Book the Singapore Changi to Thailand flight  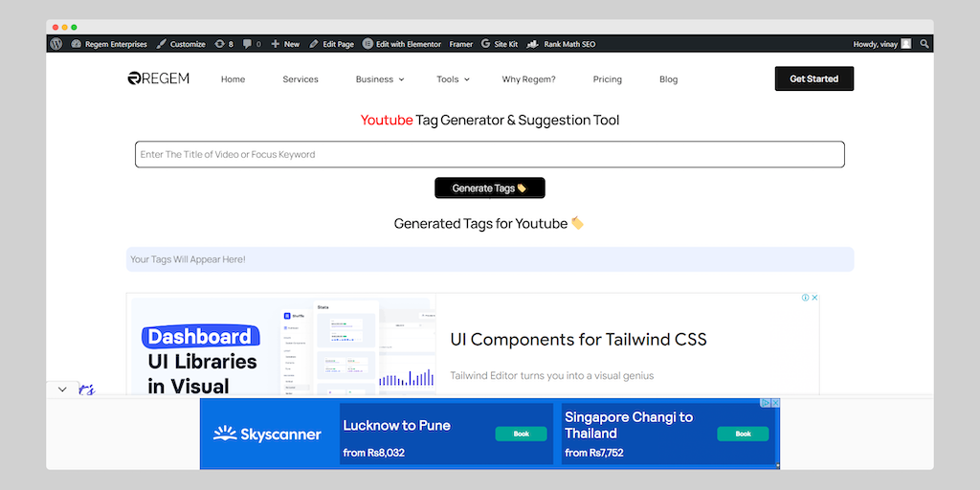pos(743,434)
